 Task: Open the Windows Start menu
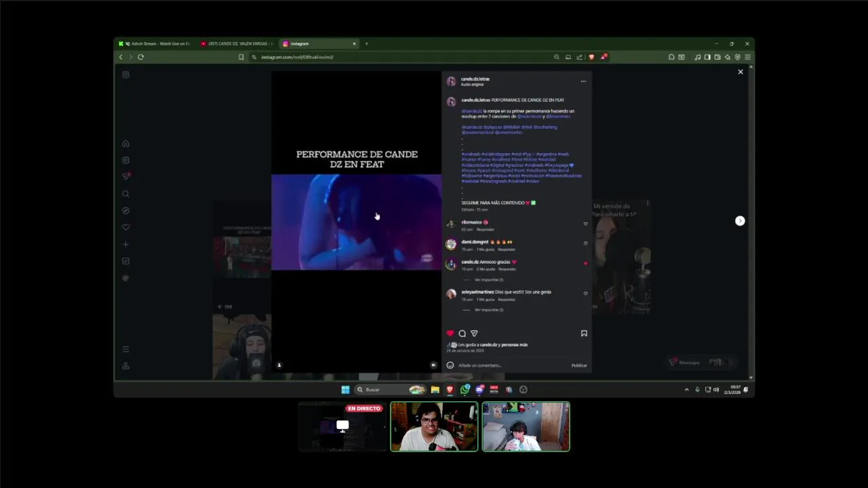345,390
